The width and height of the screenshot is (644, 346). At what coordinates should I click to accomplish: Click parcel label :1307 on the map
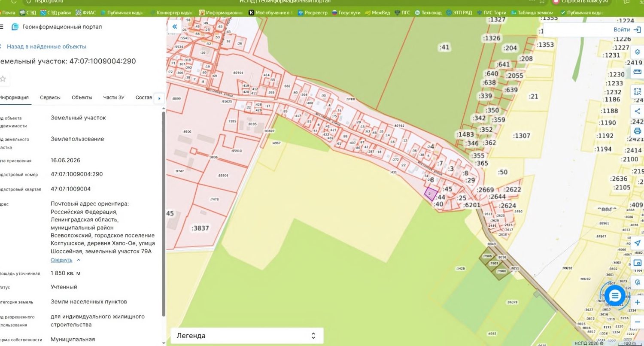(x=522, y=136)
